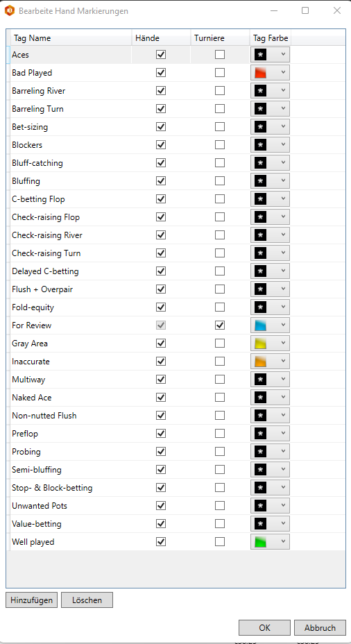The width and height of the screenshot is (351, 644).
Task: Open Tag Farbe dropdown for Preflop
Action: pos(270,434)
